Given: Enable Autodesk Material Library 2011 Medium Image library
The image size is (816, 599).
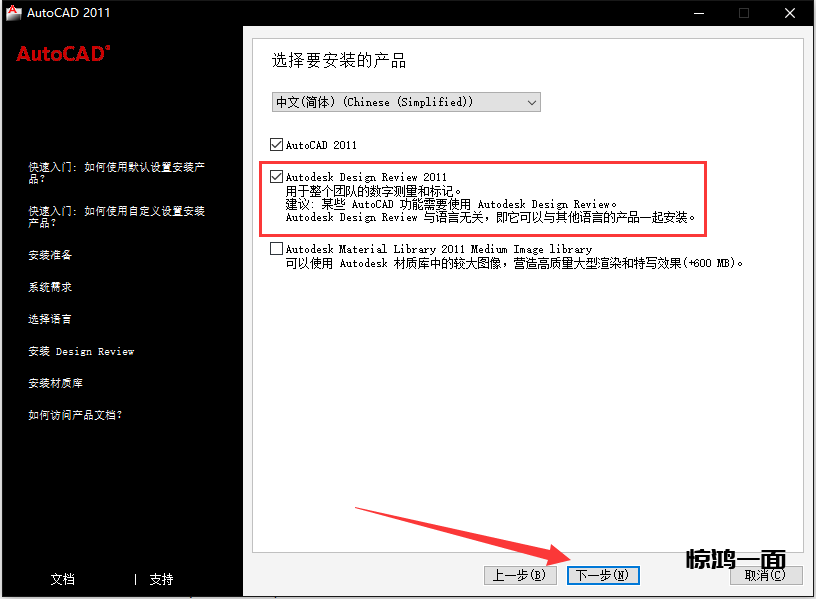Looking at the screenshot, I should pyautogui.click(x=277, y=249).
